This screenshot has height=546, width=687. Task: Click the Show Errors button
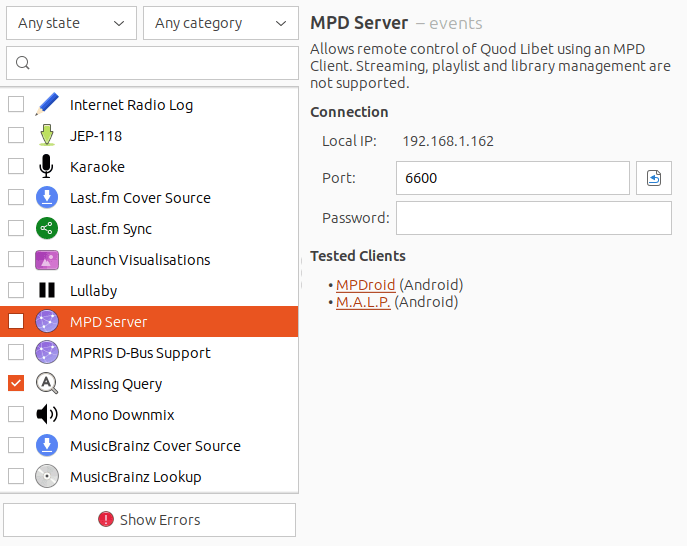coord(149,520)
